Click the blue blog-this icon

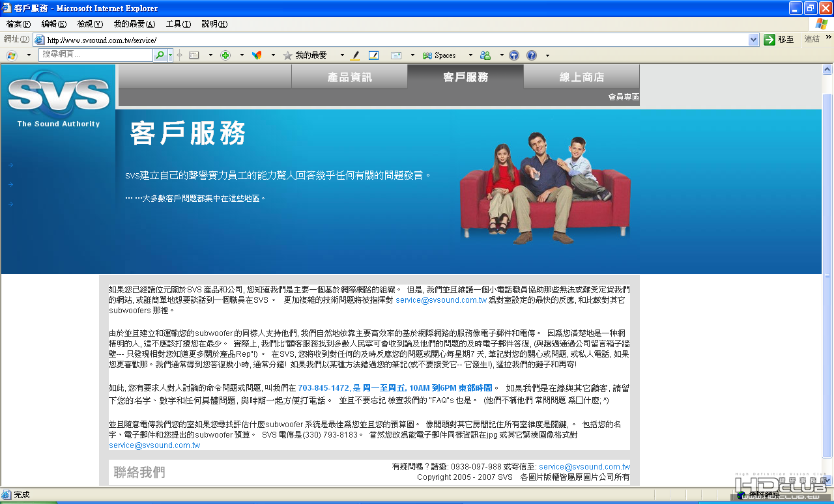point(374,55)
